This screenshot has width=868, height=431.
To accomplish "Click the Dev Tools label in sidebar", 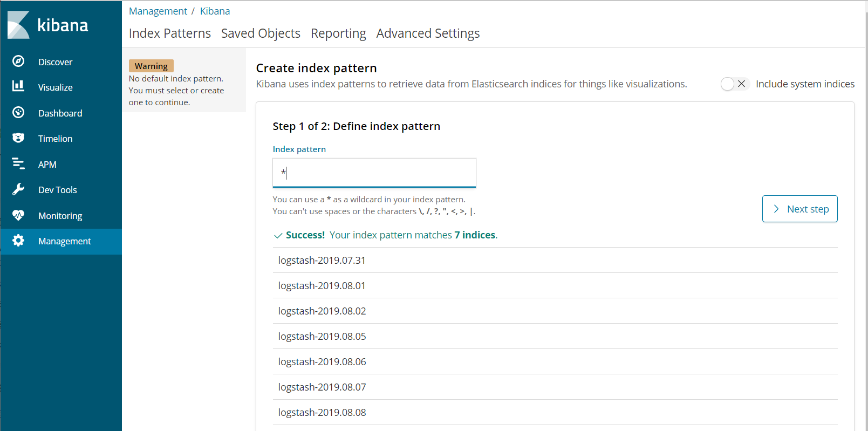I will 57,190.
